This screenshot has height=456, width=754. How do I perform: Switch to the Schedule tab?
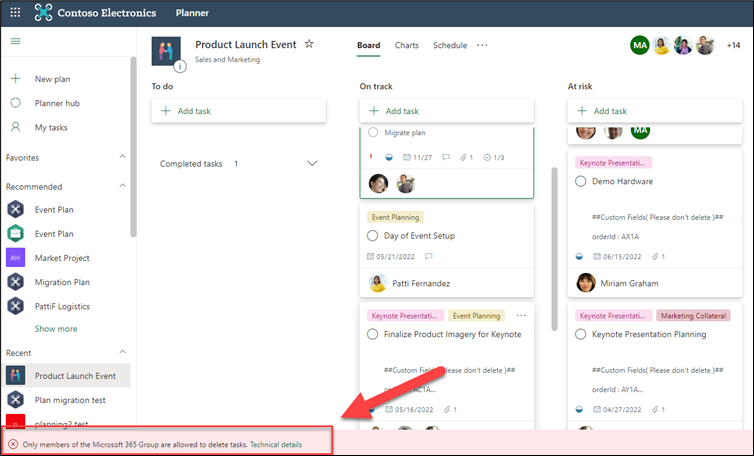[x=449, y=45]
